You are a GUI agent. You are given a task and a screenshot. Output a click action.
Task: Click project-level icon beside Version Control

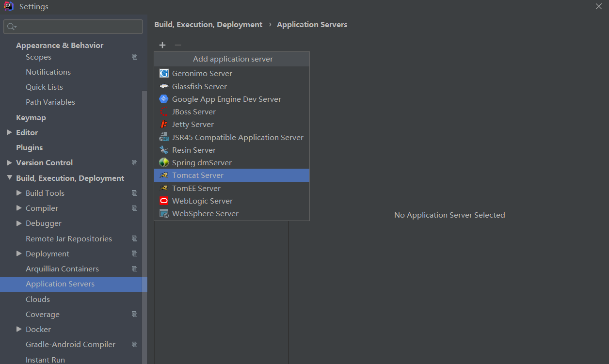coord(135,163)
